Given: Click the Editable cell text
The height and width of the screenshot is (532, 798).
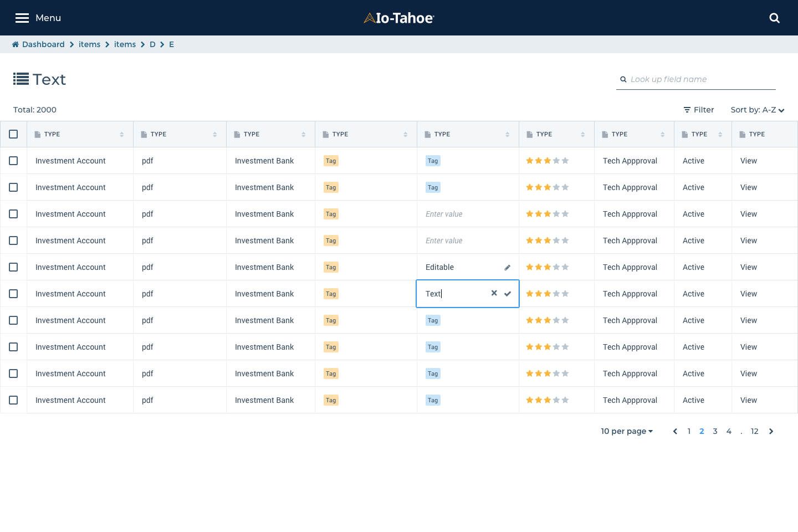Looking at the screenshot, I should pyautogui.click(x=439, y=267).
